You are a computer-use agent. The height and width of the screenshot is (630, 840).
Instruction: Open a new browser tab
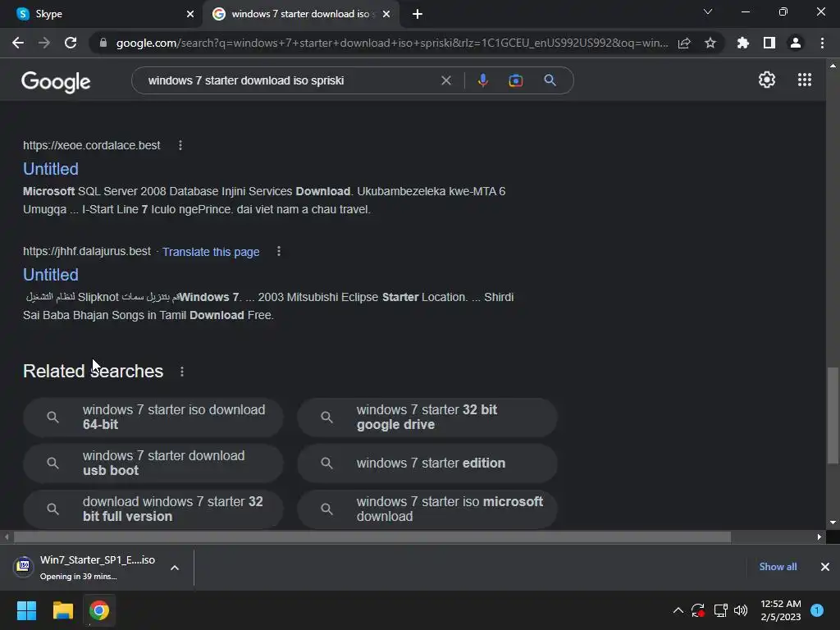pos(418,14)
